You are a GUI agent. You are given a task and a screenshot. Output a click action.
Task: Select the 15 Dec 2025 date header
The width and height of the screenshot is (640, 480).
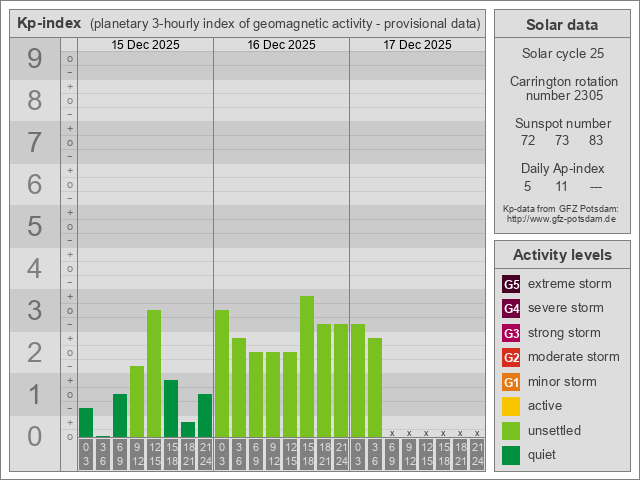pyautogui.click(x=145, y=45)
